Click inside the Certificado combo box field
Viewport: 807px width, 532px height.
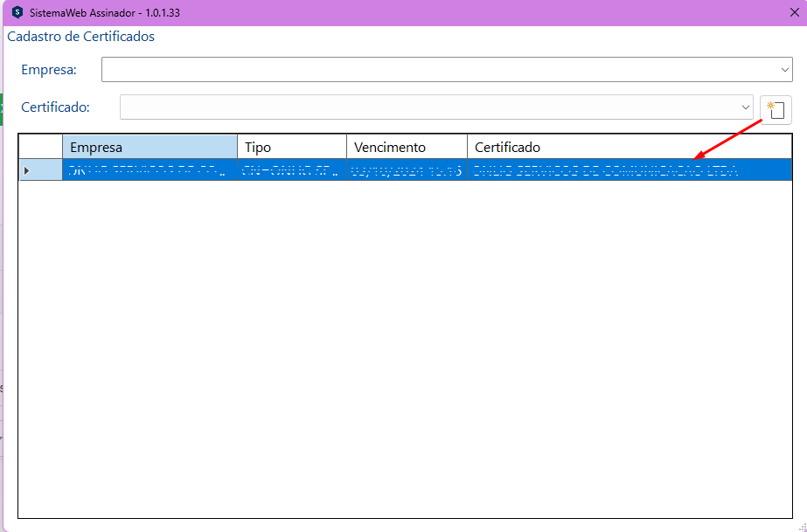coord(428,107)
